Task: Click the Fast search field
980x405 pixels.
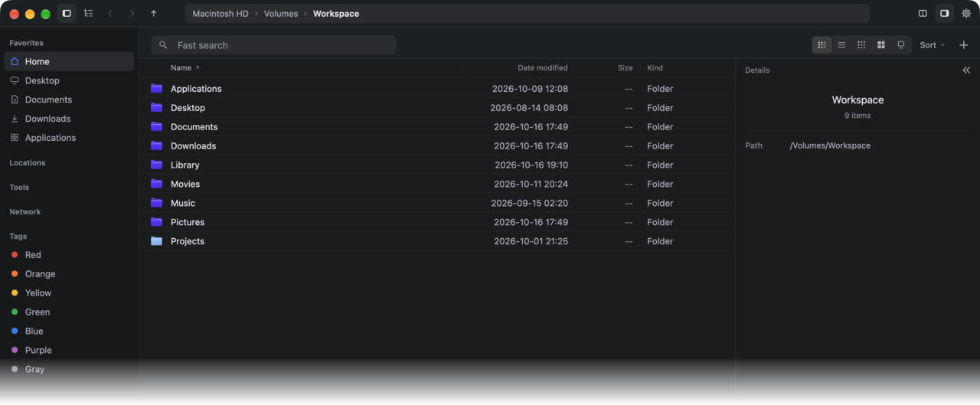Action: pos(273,45)
